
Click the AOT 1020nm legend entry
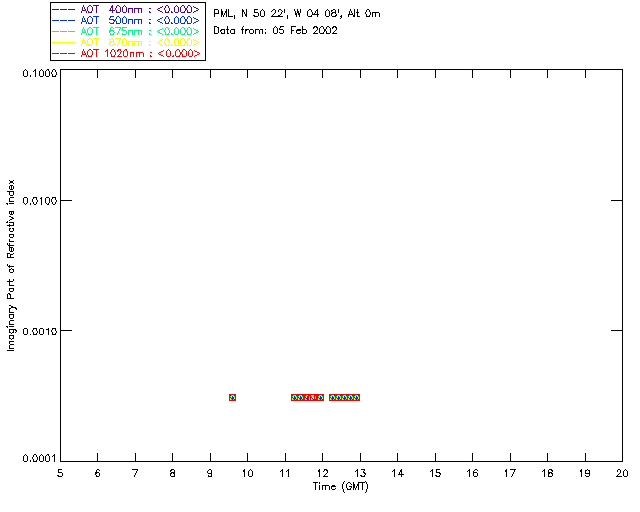(126, 53)
